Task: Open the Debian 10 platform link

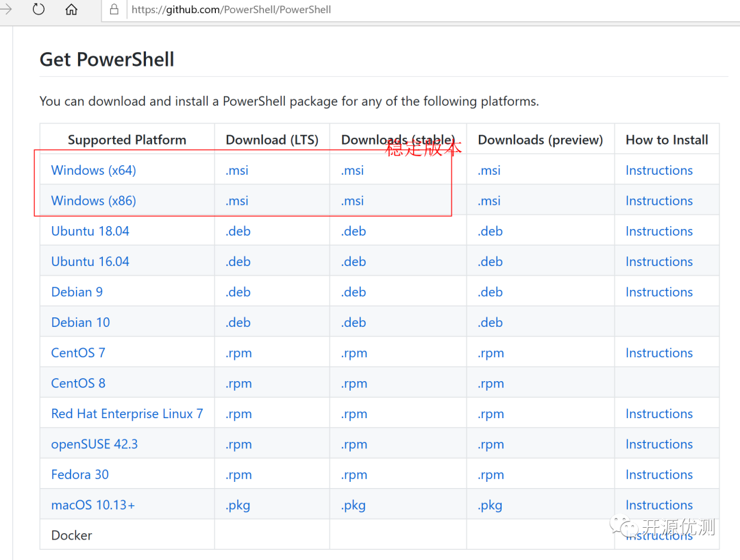Action: [x=81, y=322]
